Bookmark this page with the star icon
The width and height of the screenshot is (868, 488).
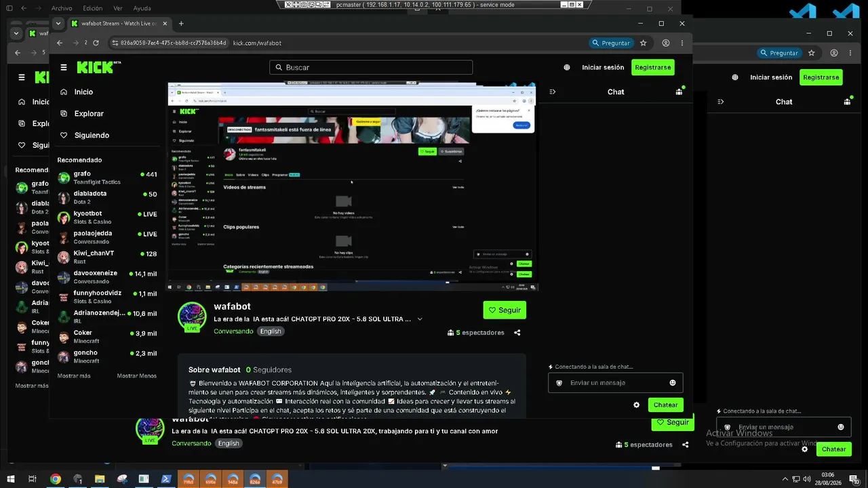click(x=643, y=43)
